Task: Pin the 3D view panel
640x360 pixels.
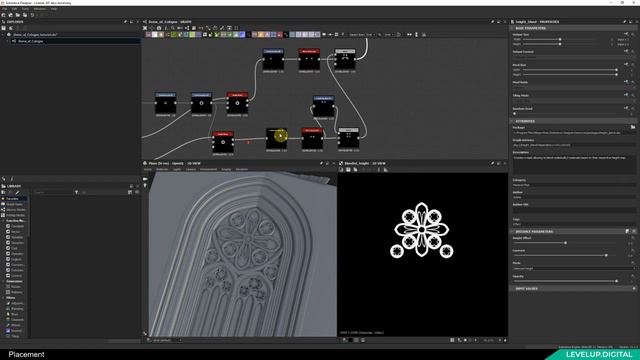Action: tap(321, 163)
